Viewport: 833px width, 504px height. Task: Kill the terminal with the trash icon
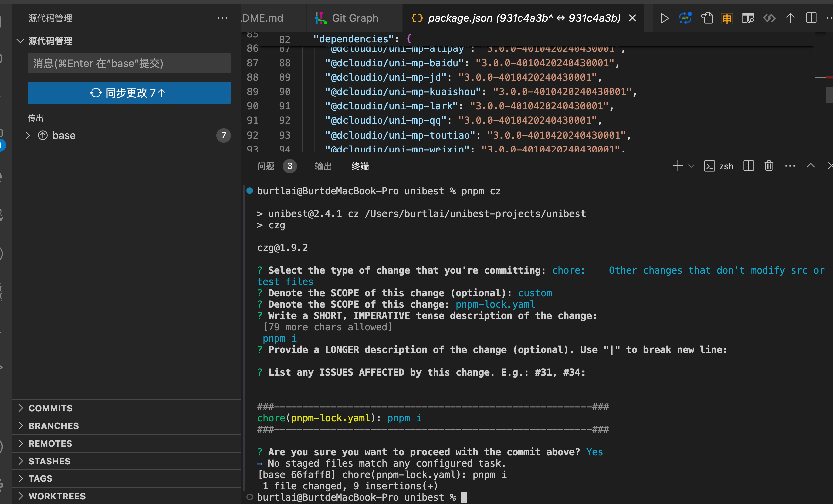coord(769,166)
